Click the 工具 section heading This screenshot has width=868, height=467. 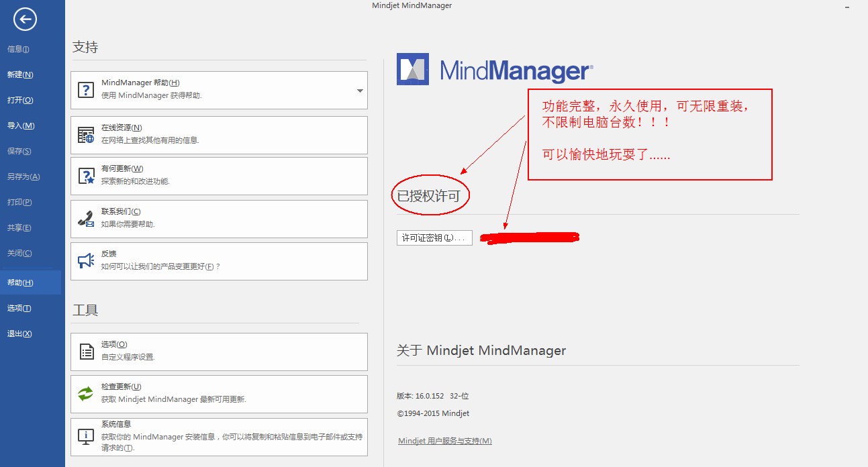pos(85,310)
